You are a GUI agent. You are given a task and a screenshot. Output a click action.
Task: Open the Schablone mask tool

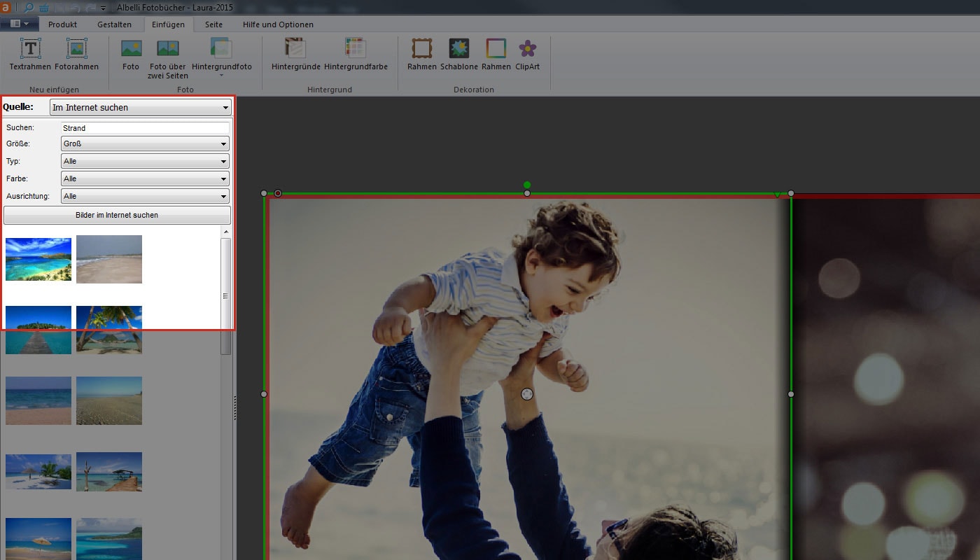click(458, 49)
